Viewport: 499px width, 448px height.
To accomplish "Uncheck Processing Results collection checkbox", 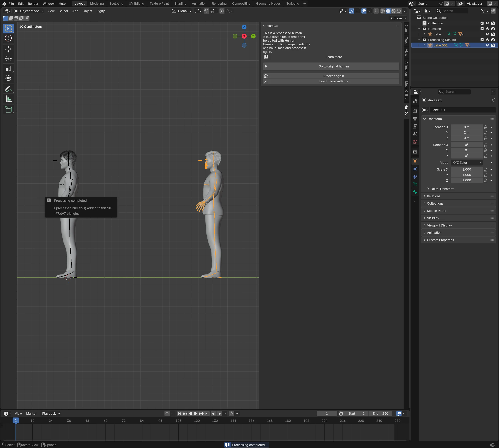I will tap(482, 40).
